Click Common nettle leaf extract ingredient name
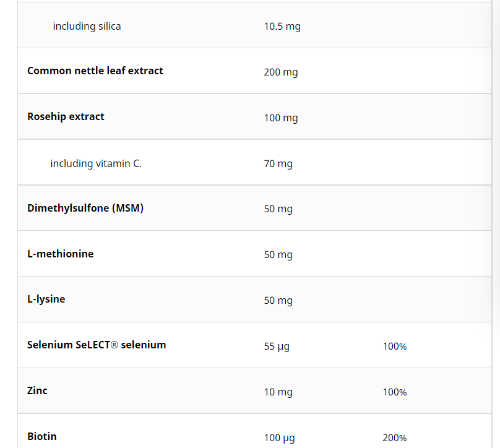 tap(95, 71)
